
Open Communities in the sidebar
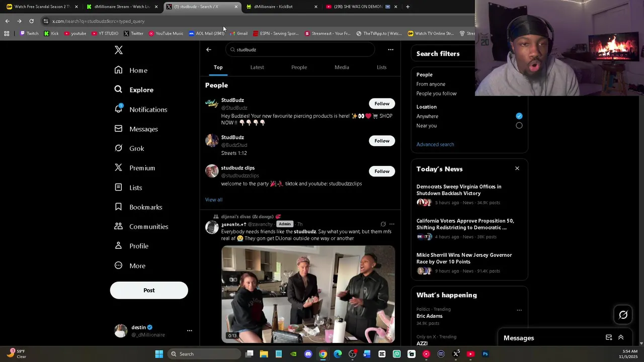pyautogui.click(x=141, y=226)
